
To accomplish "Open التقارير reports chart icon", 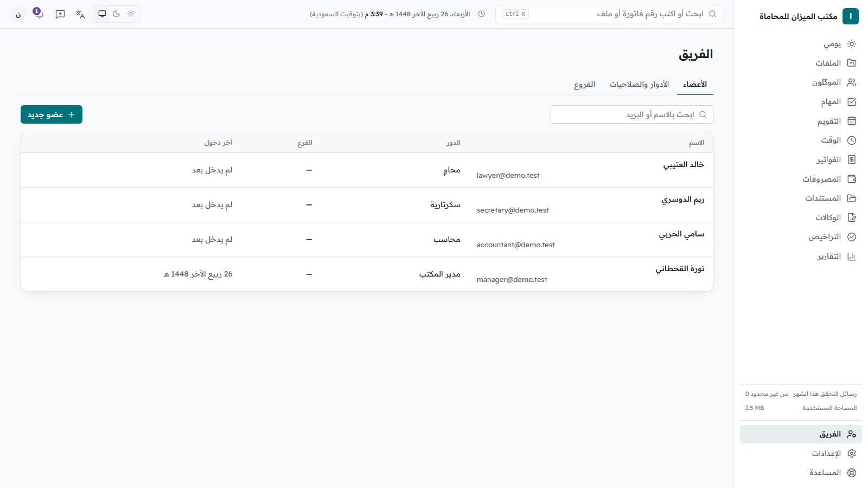I will point(852,256).
